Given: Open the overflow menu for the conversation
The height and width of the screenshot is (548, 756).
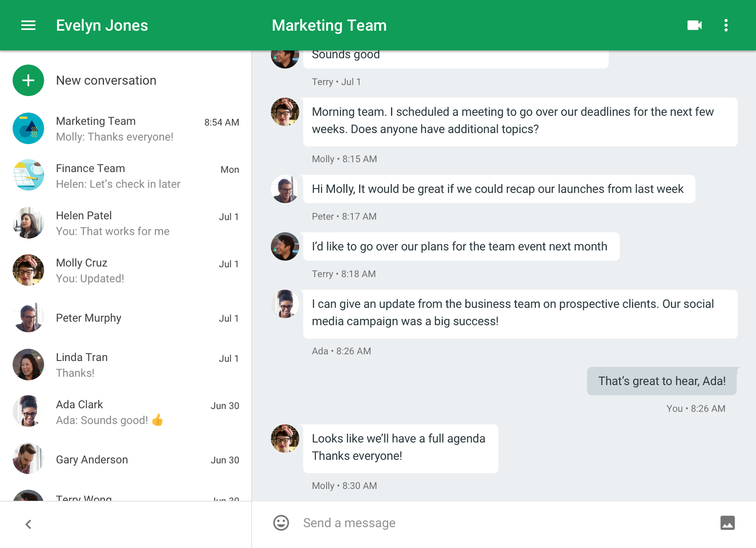Looking at the screenshot, I should pyautogui.click(x=726, y=25).
